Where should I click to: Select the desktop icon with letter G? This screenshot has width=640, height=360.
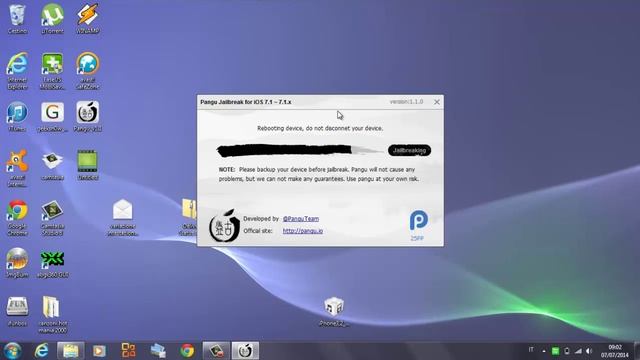point(52,117)
